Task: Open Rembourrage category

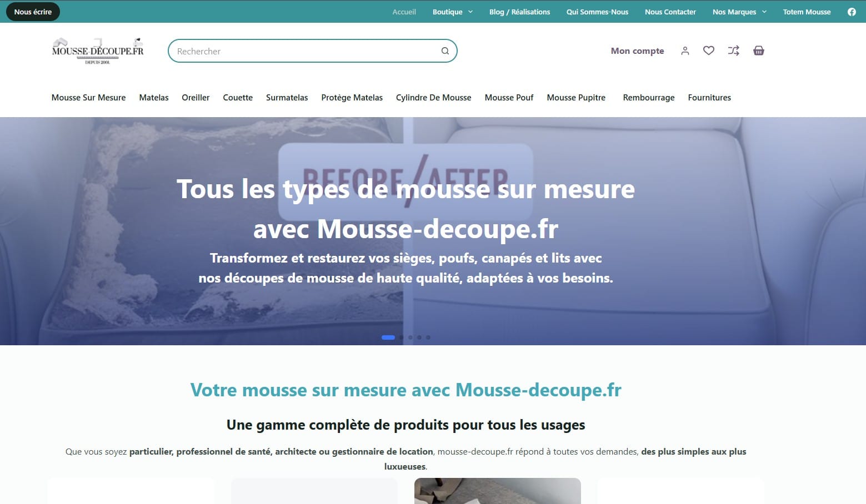Action: [649, 98]
